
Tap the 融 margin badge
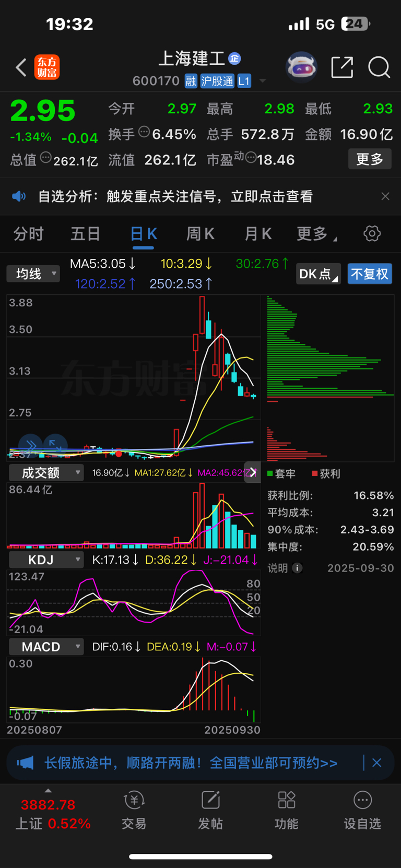click(191, 81)
